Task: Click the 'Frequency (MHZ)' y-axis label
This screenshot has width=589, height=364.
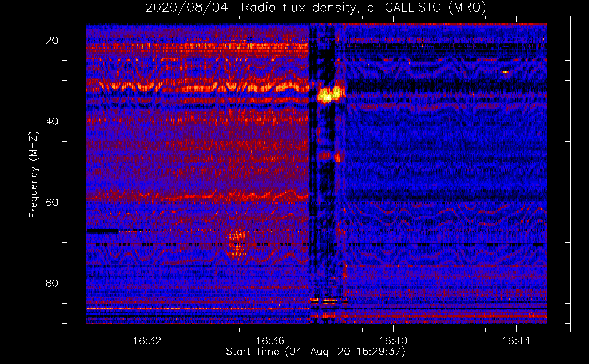Action: click(33, 175)
